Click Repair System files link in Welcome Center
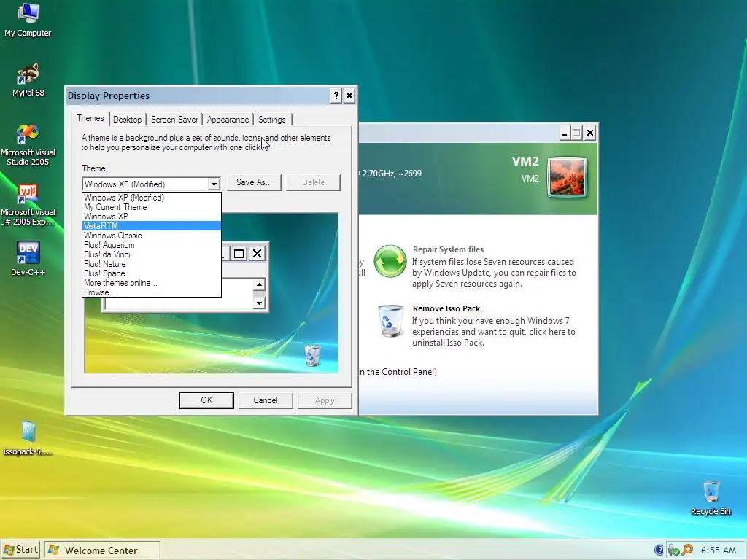The height and width of the screenshot is (560, 747). pos(448,249)
